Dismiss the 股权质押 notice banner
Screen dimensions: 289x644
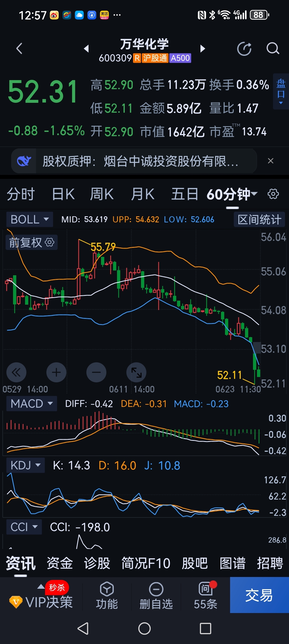(271, 161)
